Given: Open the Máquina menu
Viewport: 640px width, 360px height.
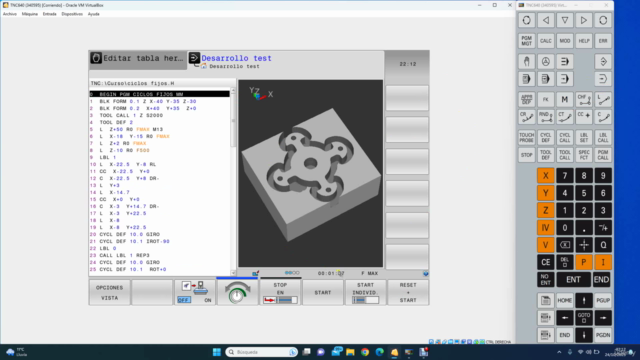Looking at the screenshot, I should pyautogui.click(x=29, y=14).
